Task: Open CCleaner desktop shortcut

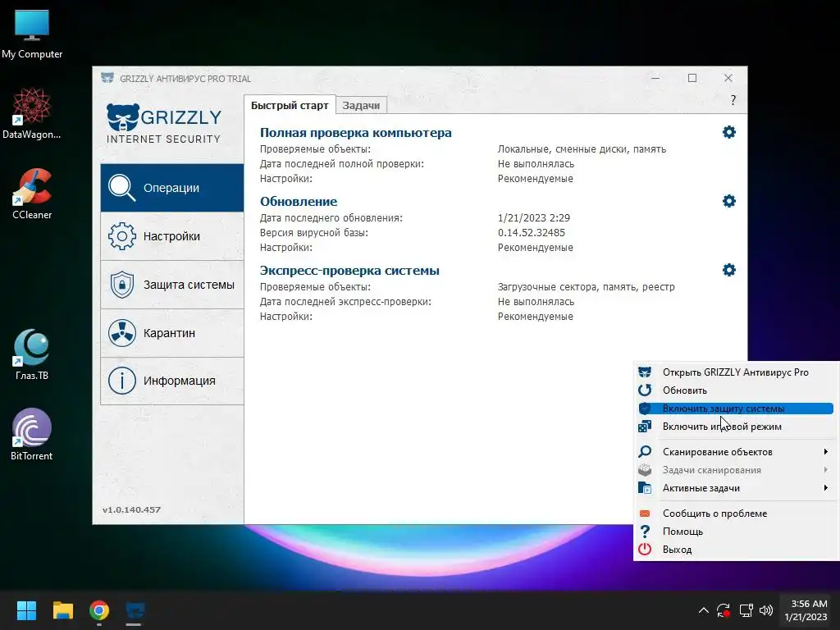Action: pos(32,194)
